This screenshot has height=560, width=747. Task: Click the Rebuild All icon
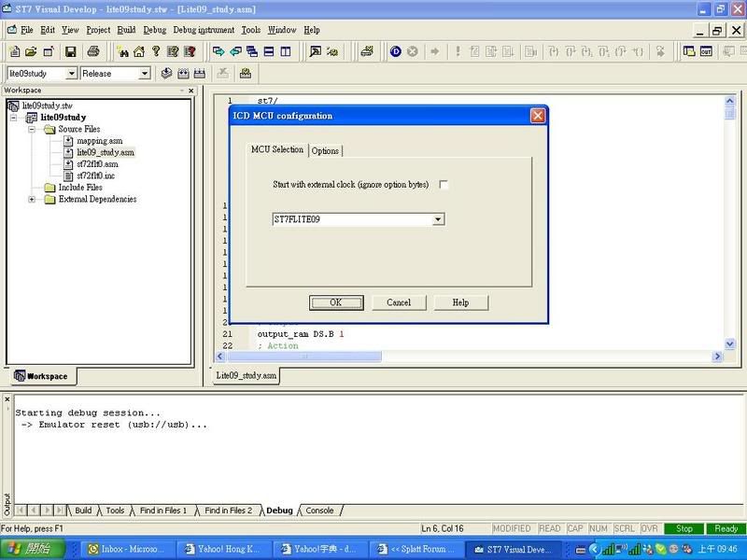click(200, 74)
